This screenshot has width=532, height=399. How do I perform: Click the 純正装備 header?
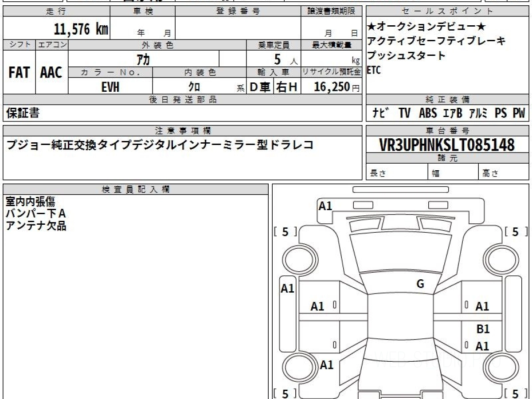coord(448,100)
